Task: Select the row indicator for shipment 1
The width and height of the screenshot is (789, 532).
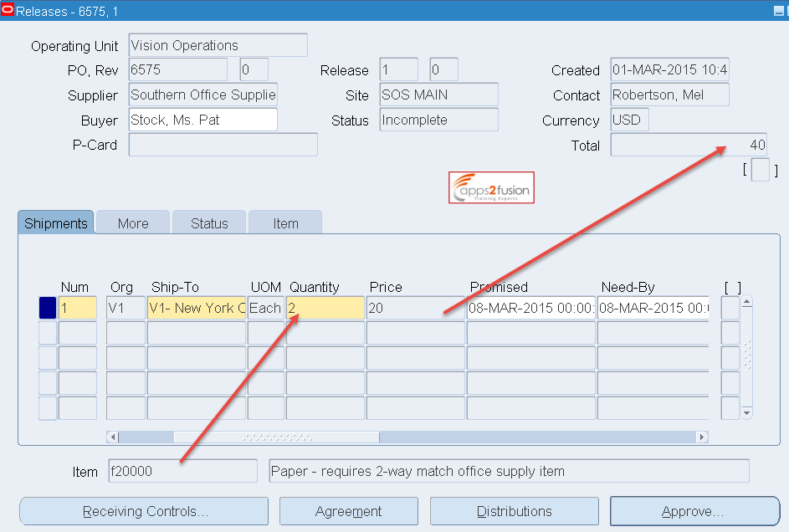Action: (x=48, y=308)
